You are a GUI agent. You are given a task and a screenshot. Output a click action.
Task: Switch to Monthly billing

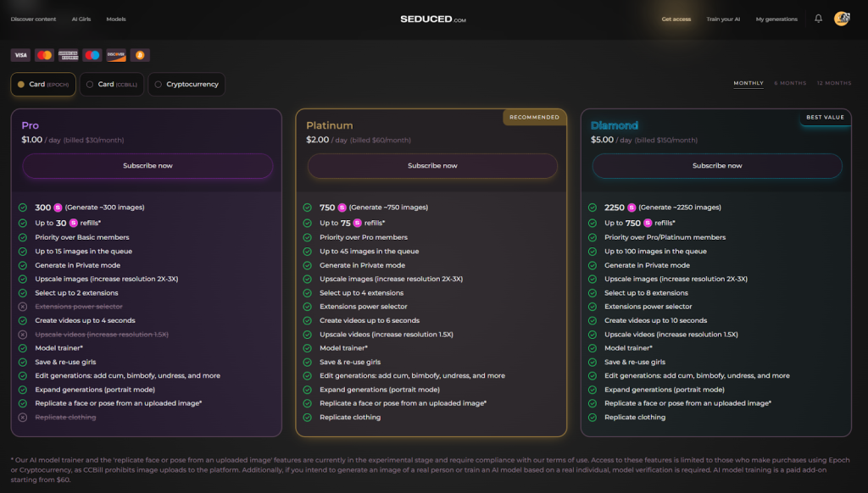pyautogui.click(x=748, y=83)
